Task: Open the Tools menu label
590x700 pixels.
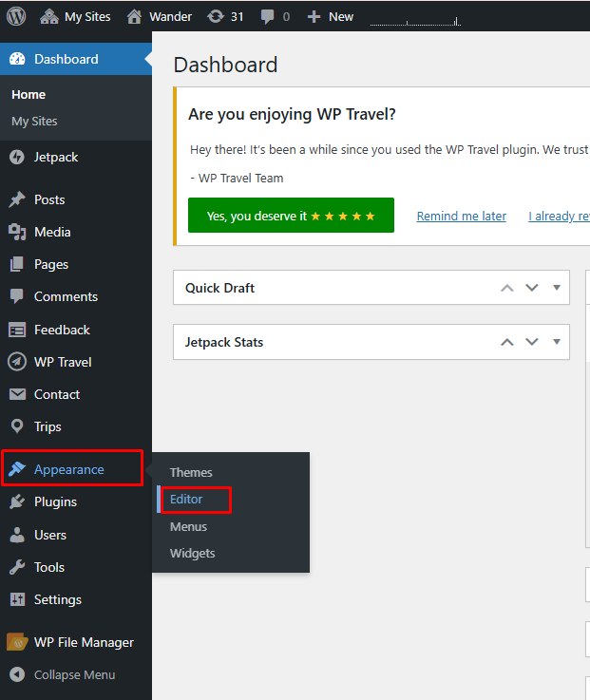Action: (49, 567)
